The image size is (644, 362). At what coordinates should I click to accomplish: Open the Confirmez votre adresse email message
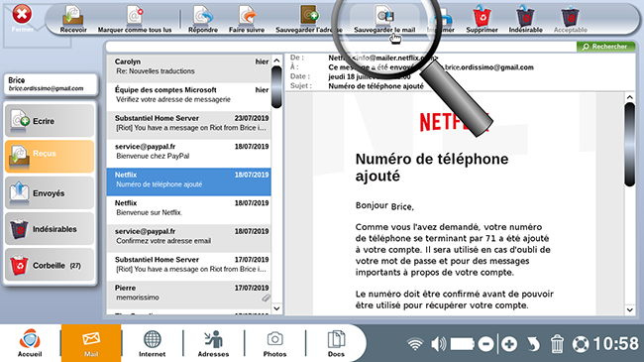[188, 238]
